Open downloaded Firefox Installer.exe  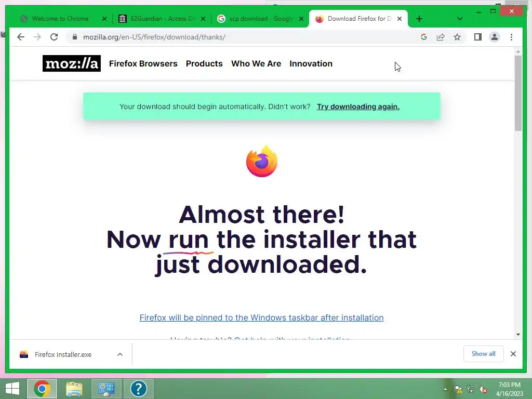coord(63,354)
